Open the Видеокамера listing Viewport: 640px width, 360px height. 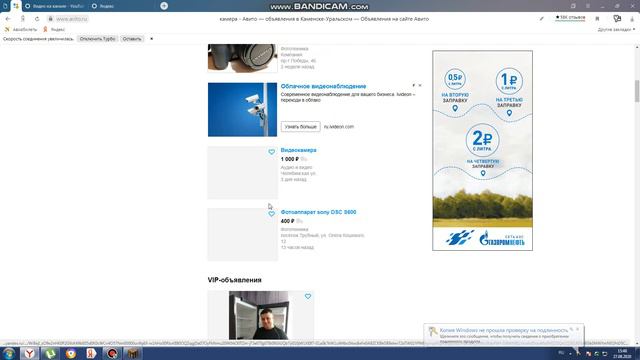pos(298,150)
